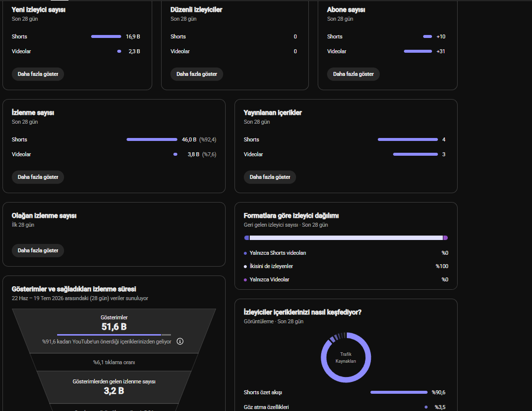Click 'Daha fazla göster' under Abone sayısı

(x=353, y=74)
